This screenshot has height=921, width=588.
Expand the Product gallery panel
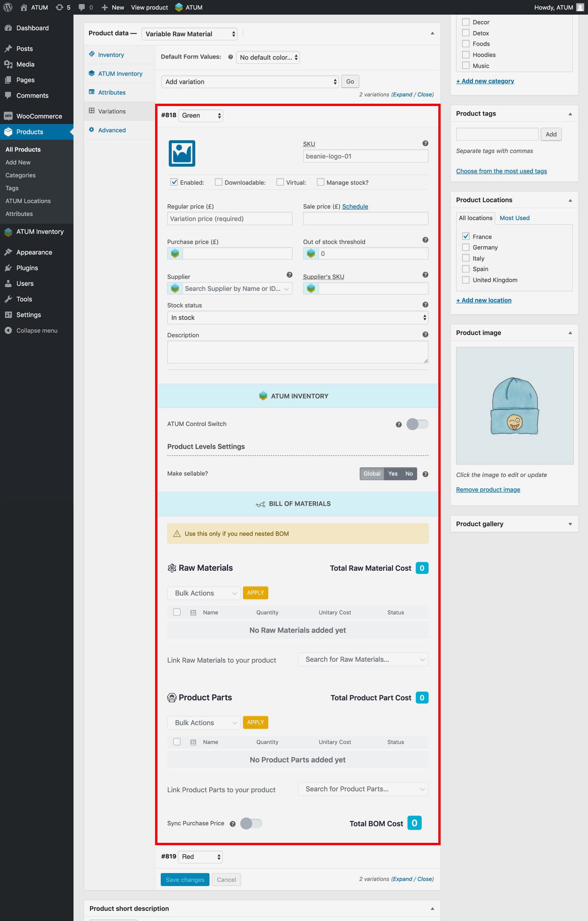coord(570,524)
